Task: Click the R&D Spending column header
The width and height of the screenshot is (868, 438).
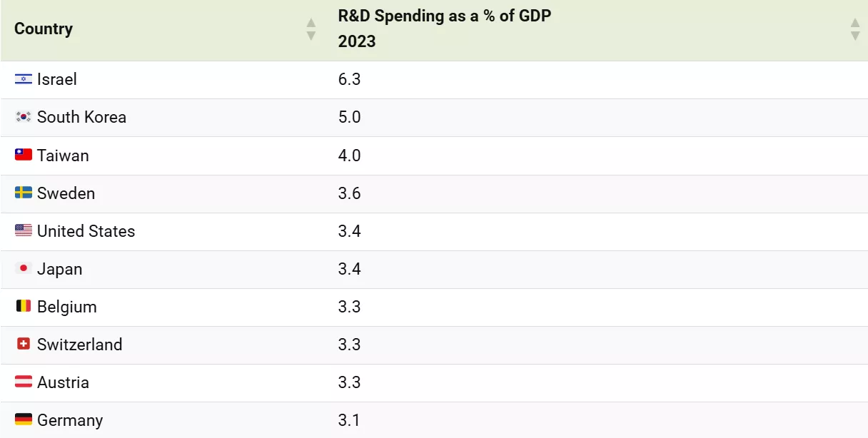Action: (444, 29)
